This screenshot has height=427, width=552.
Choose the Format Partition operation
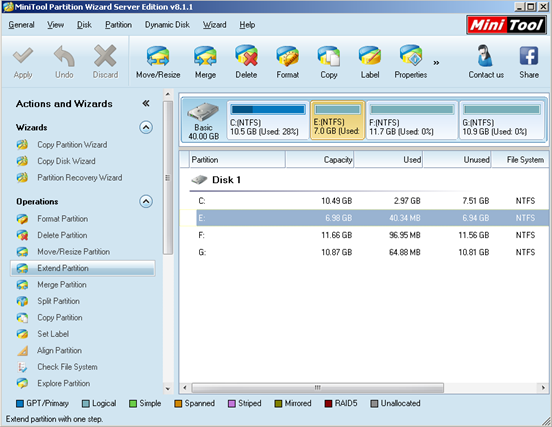(63, 219)
